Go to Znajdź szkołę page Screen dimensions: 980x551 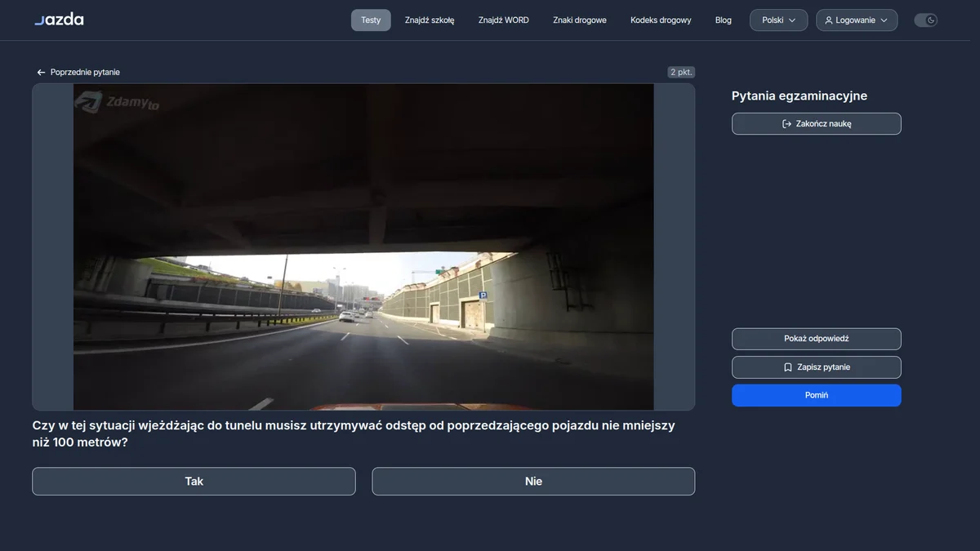click(x=430, y=20)
